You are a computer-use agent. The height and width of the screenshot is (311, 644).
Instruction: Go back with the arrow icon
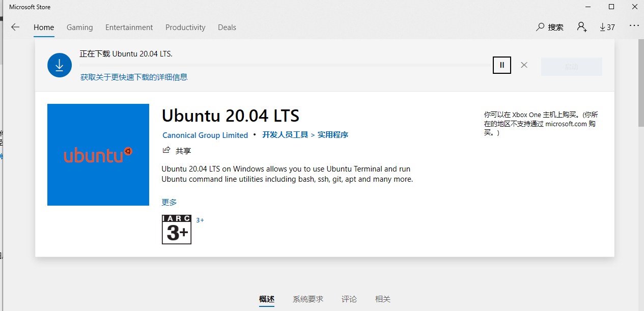click(x=15, y=27)
